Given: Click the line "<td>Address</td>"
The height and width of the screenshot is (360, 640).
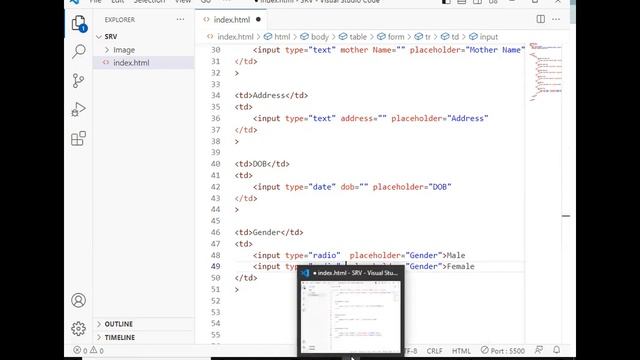Looking at the screenshot, I should (271, 95).
